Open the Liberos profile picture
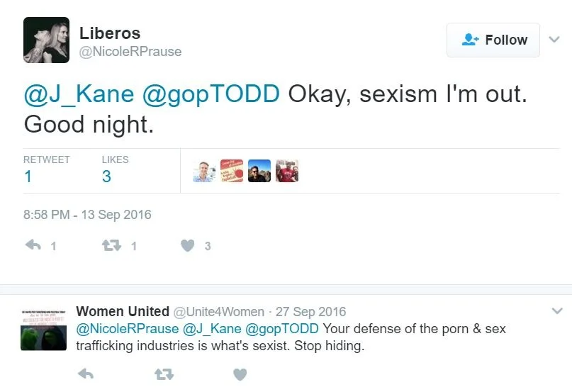The image size is (572, 392). [x=46, y=40]
